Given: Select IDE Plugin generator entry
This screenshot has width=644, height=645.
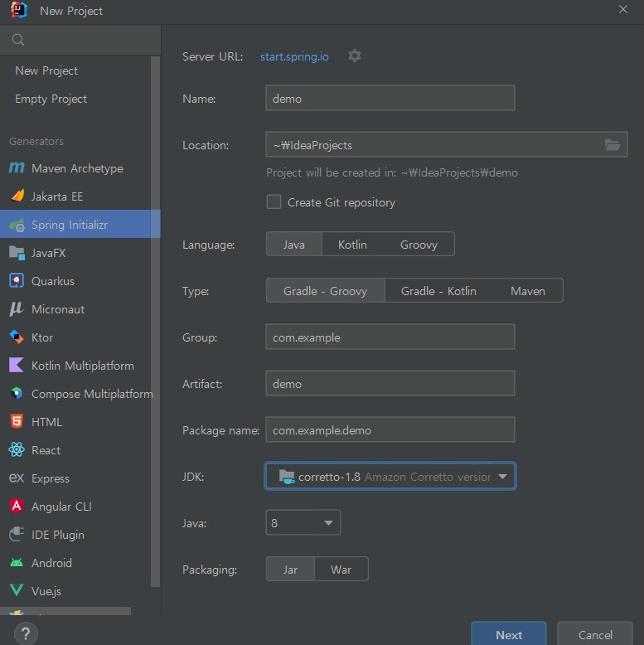Looking at the screenshot, I should tap(75, 535).
